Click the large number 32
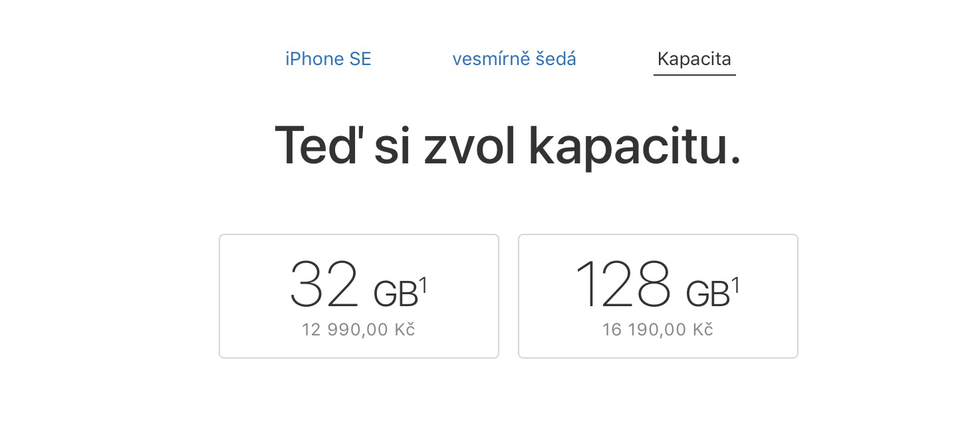Viewport: 980px width, 437px height. coord(324,284)
